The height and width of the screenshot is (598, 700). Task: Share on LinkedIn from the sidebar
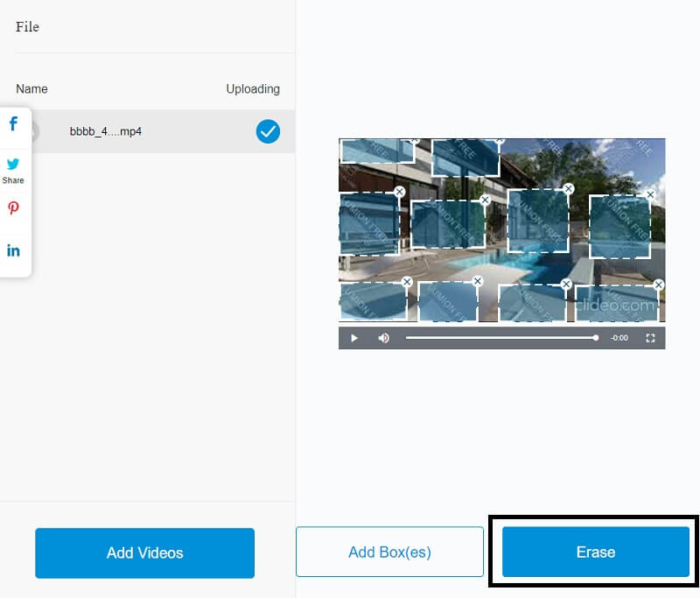pyautogui.click(x=14, y=250)
